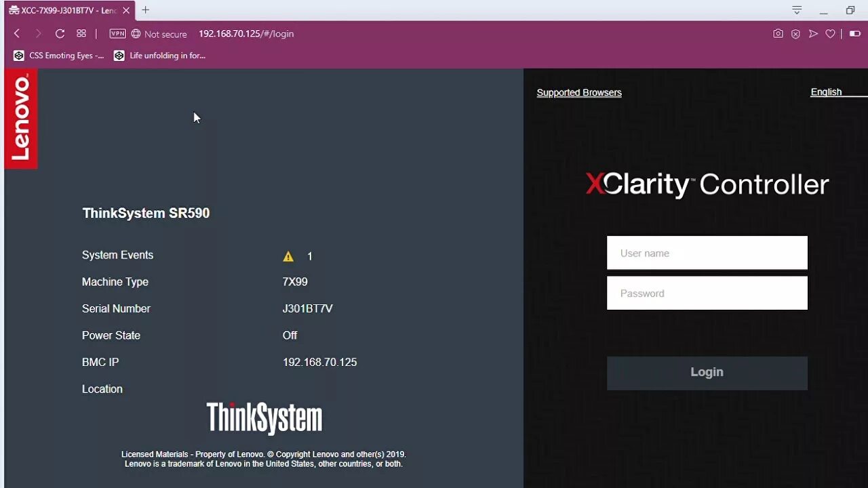Click the Power State value Off

pyautogui.click(x=290, y=335)
